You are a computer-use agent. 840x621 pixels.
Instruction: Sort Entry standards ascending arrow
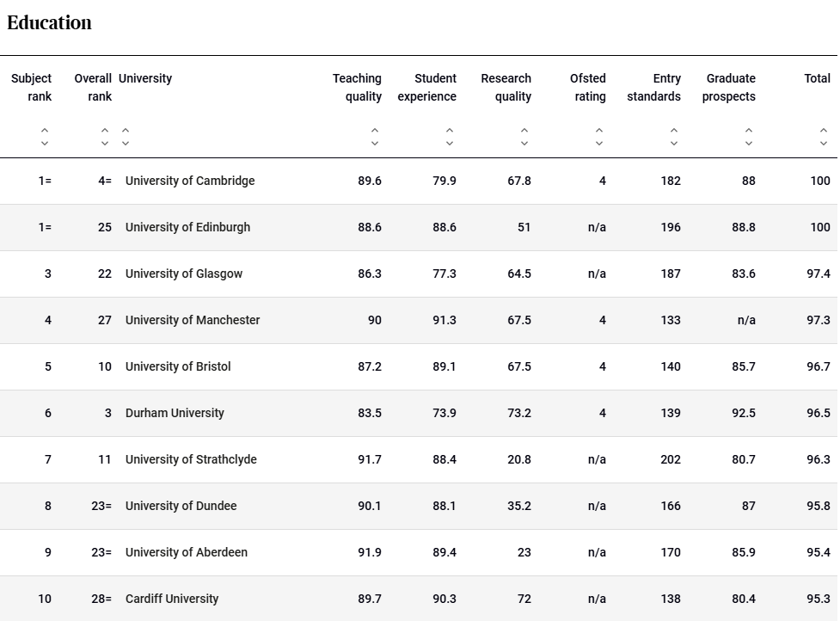(x=674, y=130)
